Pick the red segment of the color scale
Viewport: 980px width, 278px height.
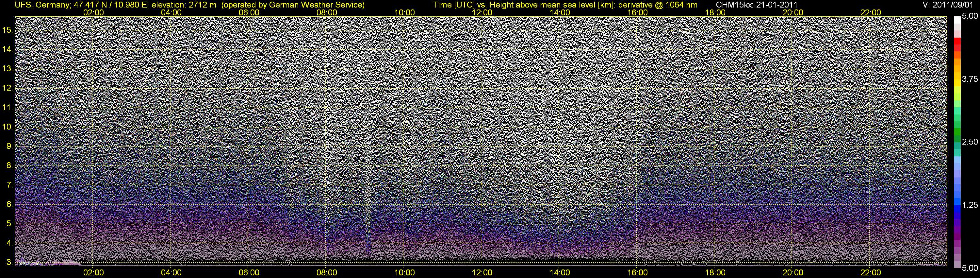point(957,41)
